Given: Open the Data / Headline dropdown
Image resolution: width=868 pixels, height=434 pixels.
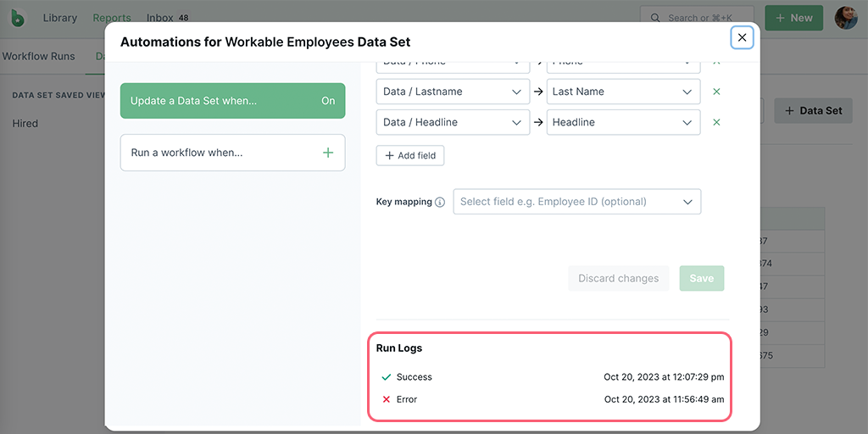Looking at the screenshot, I should pyautogui.click(x=453, y=122).
